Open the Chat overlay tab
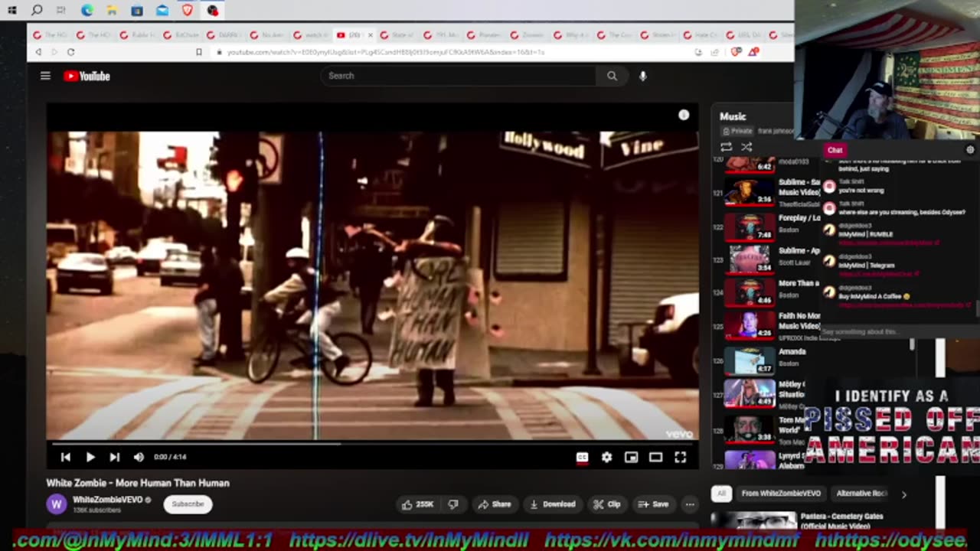 pos(835,150)
